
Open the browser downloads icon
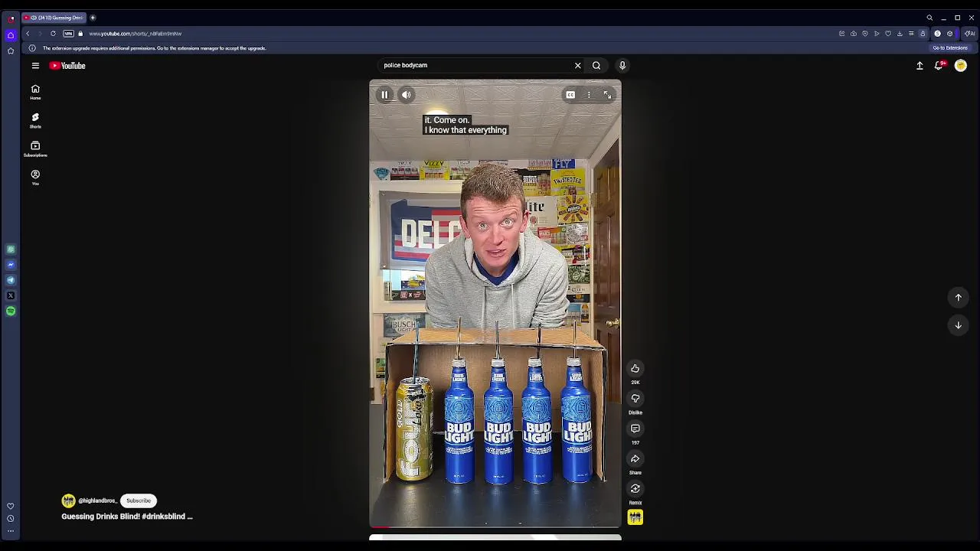tap(900, 34)
